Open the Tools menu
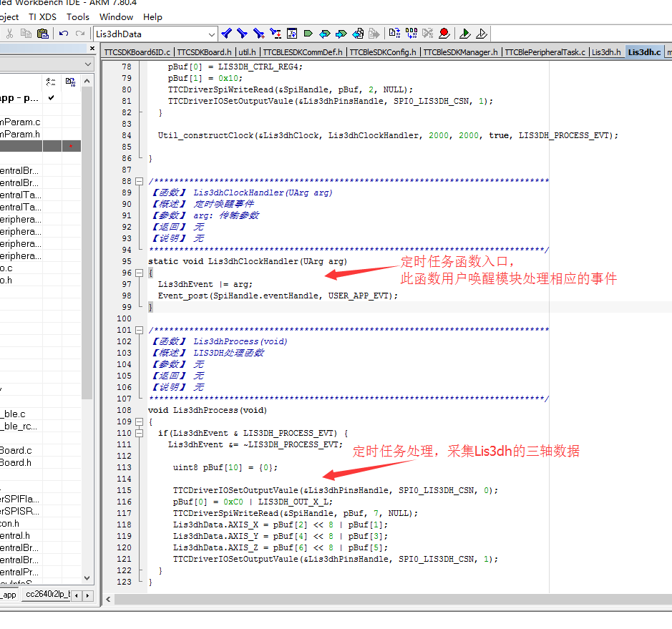The image size is (672, 629). 78,16
